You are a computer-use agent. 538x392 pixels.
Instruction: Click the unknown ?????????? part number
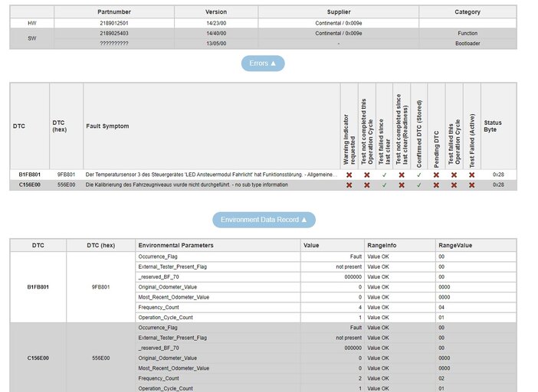click(114, 44)
